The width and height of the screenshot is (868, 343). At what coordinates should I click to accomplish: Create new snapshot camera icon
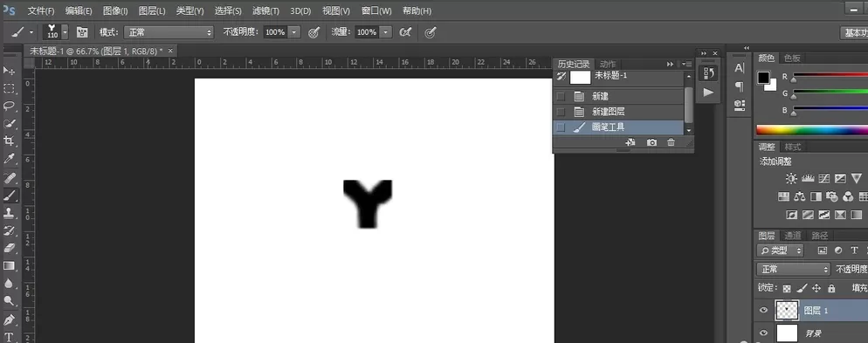click(652, 143)
